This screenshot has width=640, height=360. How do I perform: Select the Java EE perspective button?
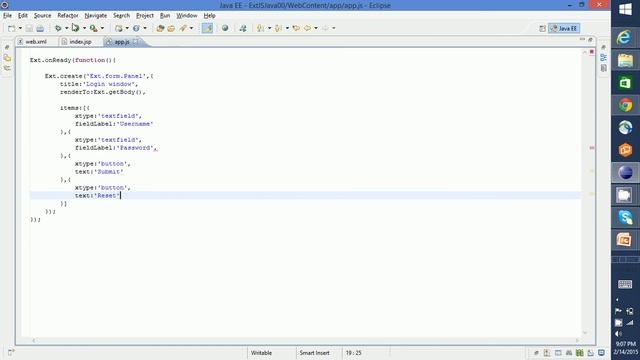pyautogui.click(x=564, y=28)
